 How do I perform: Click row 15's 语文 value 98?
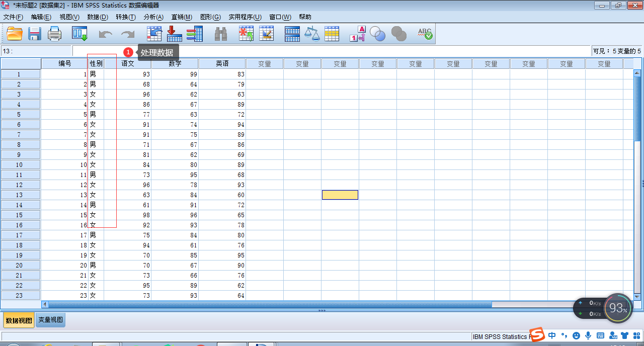[x=128, y=215]
